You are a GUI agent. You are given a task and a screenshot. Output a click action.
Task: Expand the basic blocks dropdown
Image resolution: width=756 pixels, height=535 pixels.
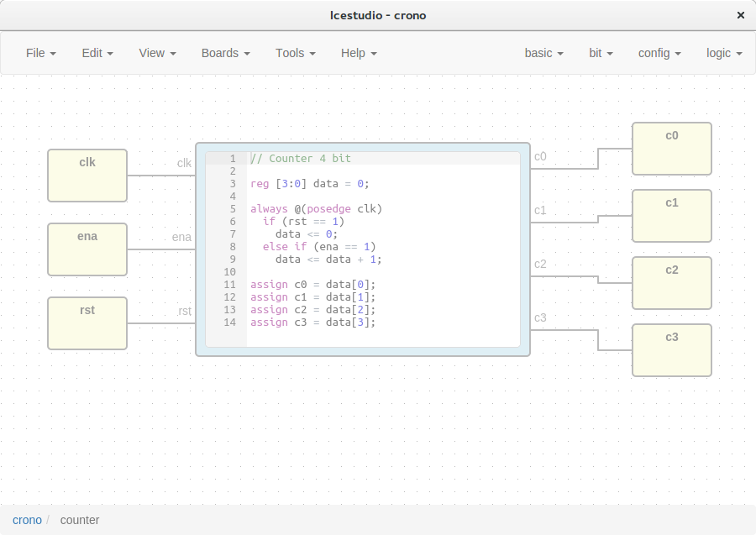click(543, 53)
